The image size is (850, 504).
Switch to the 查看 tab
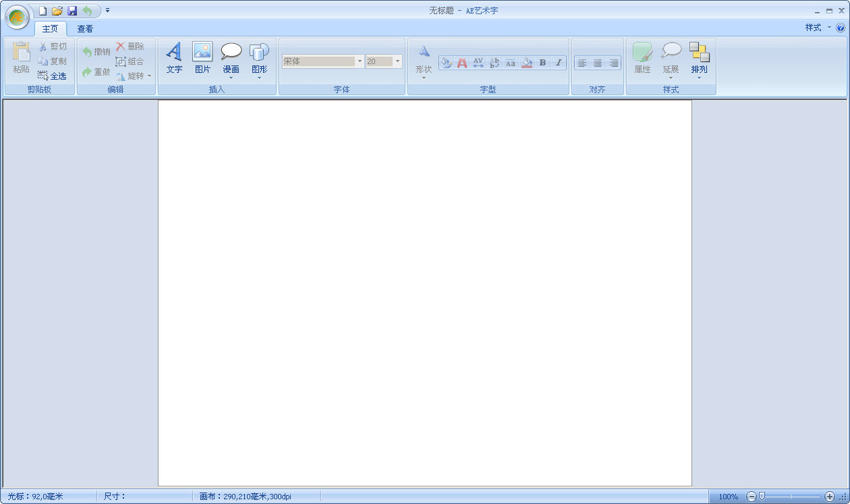(x=85, y=29)
